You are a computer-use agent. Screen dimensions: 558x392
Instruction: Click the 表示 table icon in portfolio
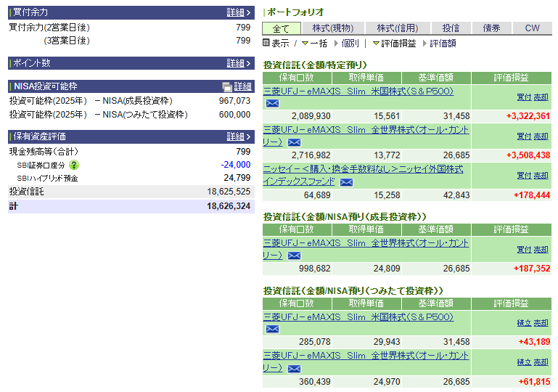click(x=266, y=43)
